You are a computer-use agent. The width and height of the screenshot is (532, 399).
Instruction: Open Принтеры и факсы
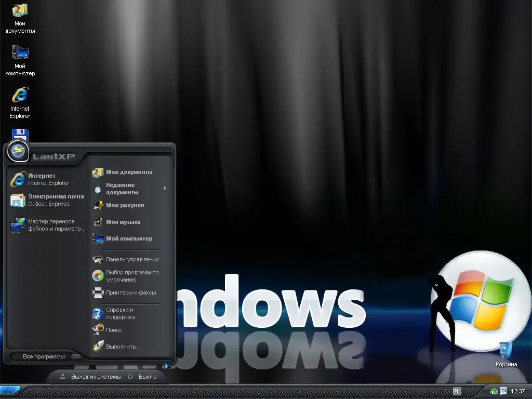124,292
